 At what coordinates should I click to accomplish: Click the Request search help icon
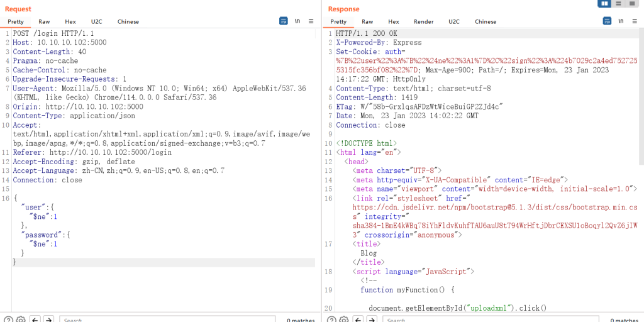click(8, 319)
